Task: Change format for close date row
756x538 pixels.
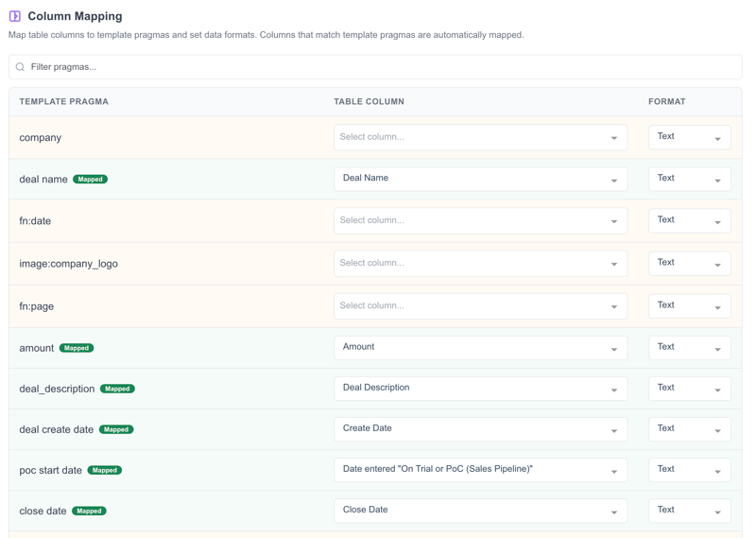Action: tap(689, 510)
